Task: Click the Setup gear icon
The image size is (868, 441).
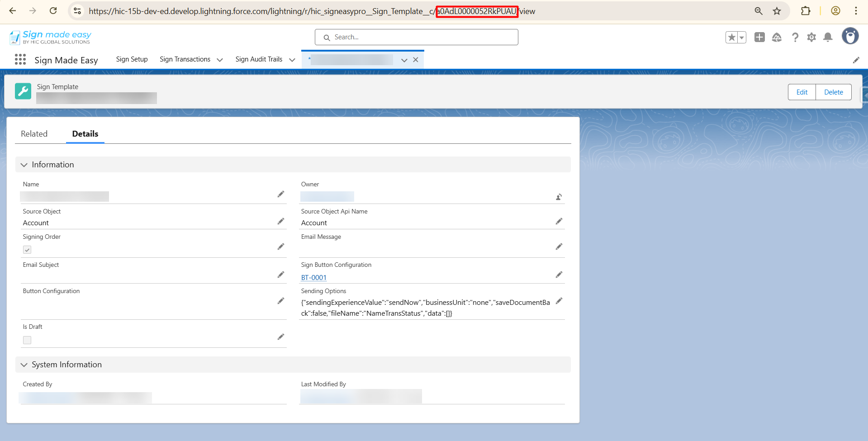Action: point(811,37)
